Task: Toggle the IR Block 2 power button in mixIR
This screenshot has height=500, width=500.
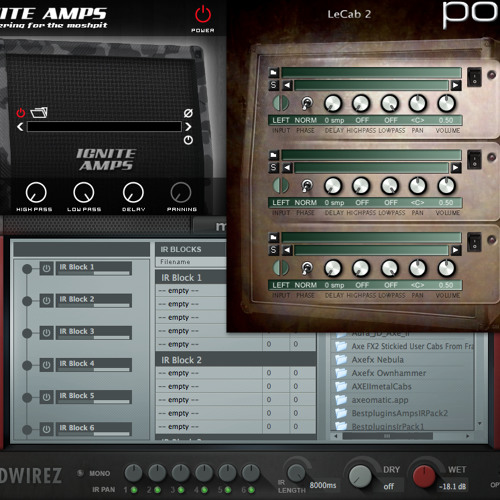Action: tap(46, 301)
